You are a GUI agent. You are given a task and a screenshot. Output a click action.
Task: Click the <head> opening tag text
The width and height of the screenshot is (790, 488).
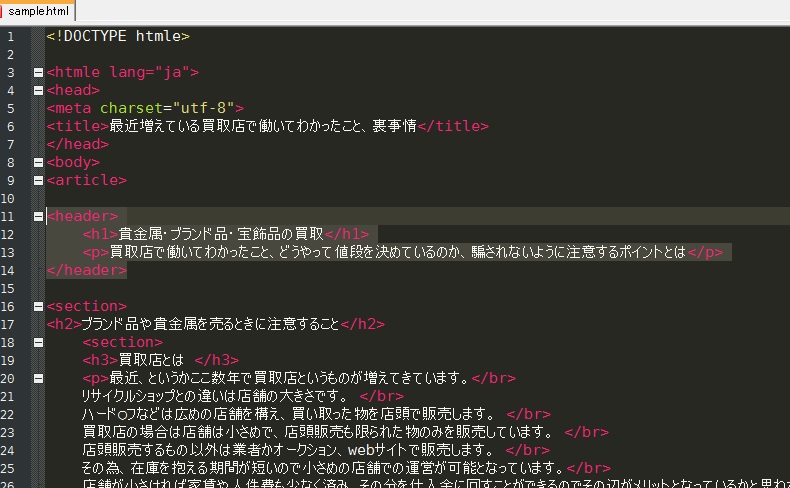[x=73, y=90]
